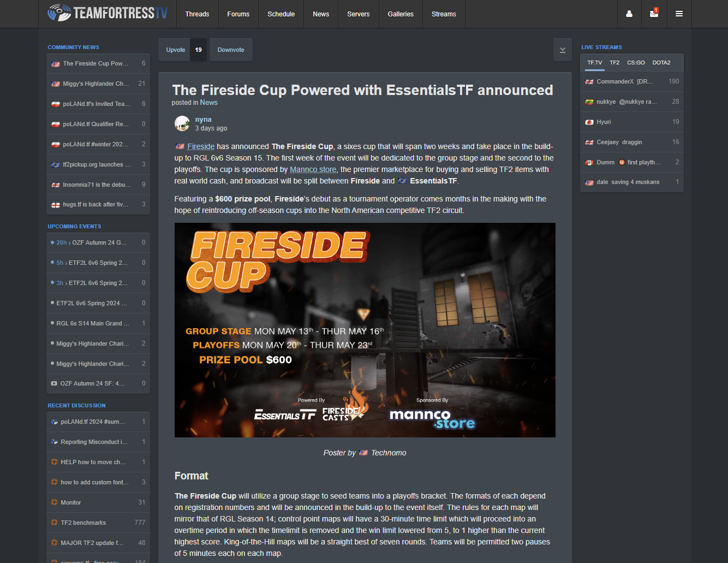Screen dimensions: 728x563
Task: Click the icon beside HELP how to move thread
Action: [54, 462]
